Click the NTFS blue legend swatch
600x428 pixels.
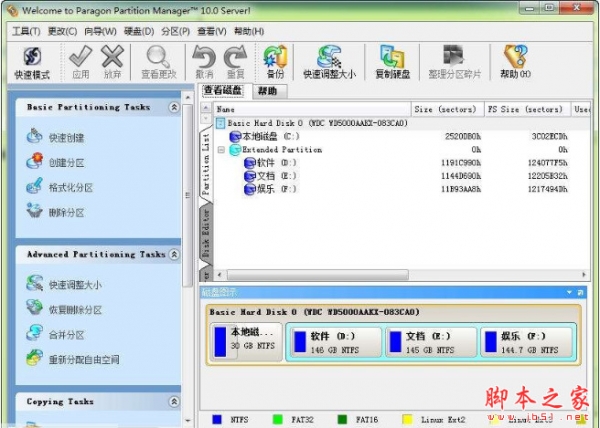click(217, 420)
